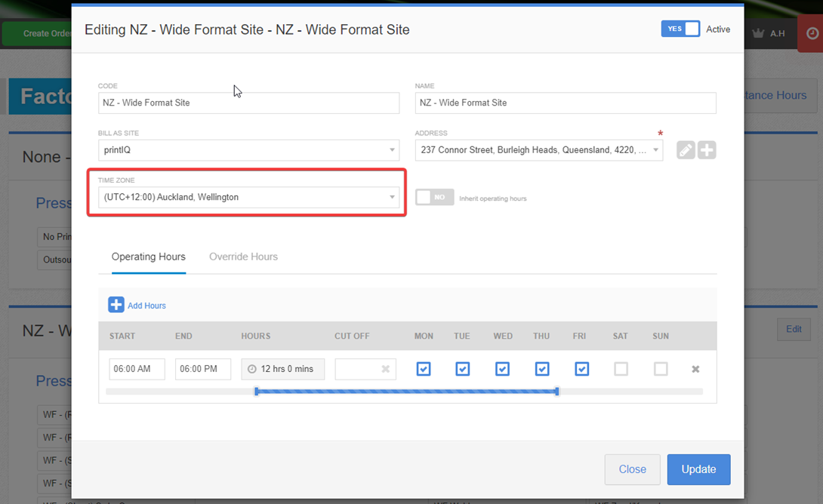This screenshot has height=504, width=823.
Task: Click the clock icon in Hours field
Action: (252, 369)
